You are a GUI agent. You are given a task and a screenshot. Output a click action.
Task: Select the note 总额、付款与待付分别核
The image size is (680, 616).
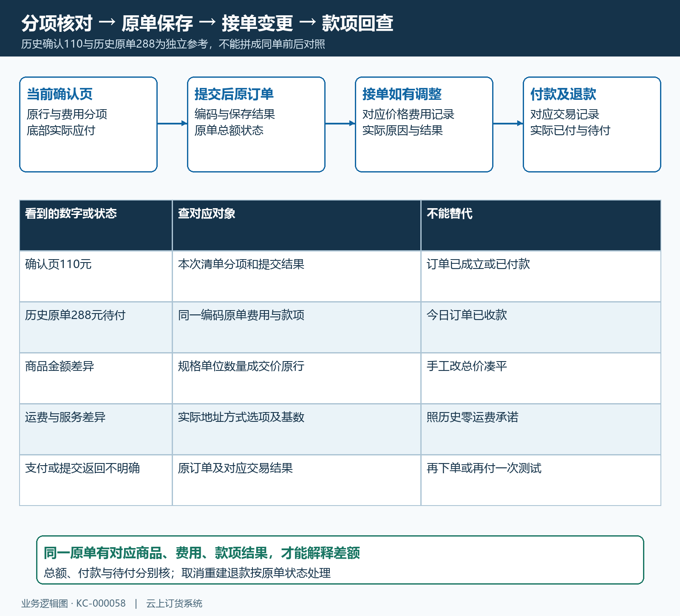click(187, 573)
